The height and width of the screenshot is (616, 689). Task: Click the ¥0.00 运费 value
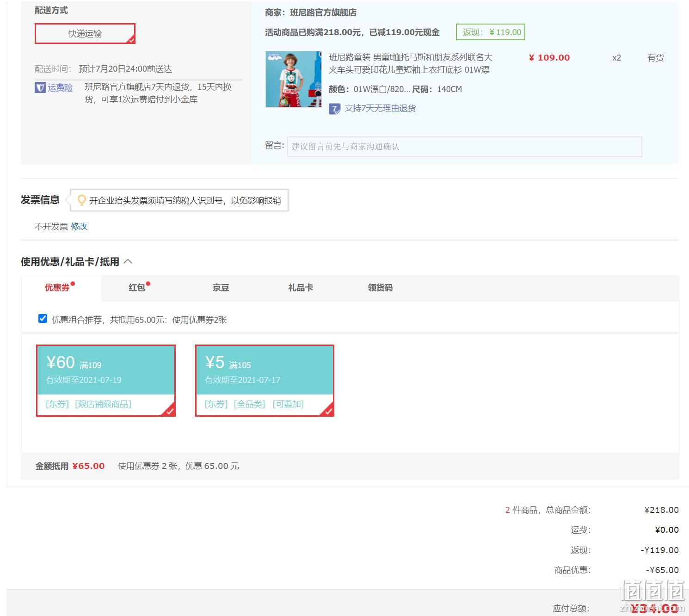pos(667,530)
